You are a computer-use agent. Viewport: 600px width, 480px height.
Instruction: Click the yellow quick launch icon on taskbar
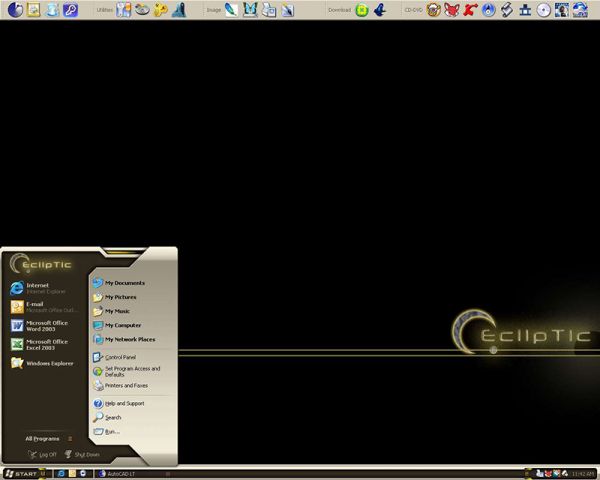[x=72, y=474]
